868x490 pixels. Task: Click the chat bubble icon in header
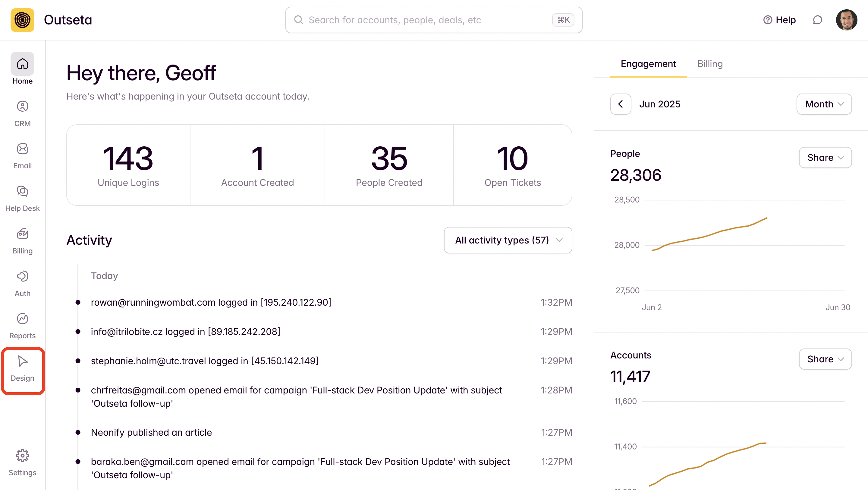tap(817, 20)
